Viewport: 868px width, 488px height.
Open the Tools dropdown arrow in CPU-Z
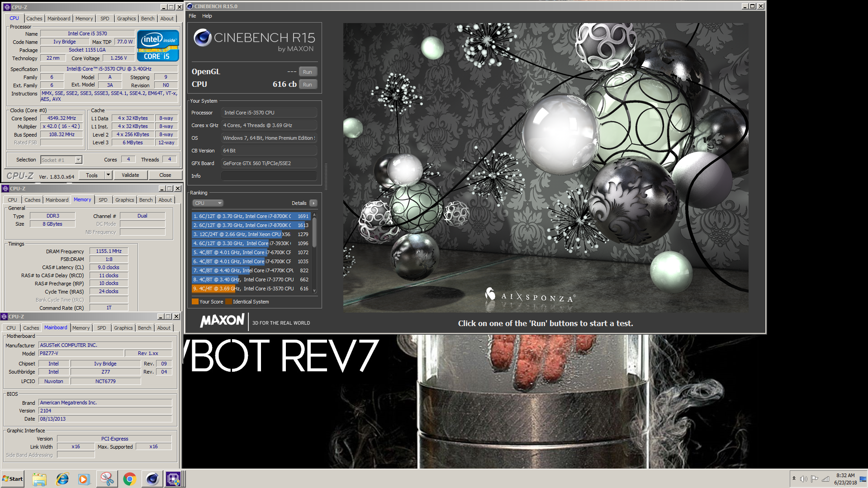(x=108, y=175)
